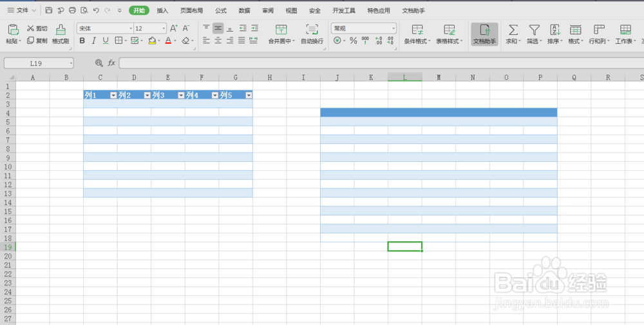Open the formula search magnifier icon

pos(99,63)
